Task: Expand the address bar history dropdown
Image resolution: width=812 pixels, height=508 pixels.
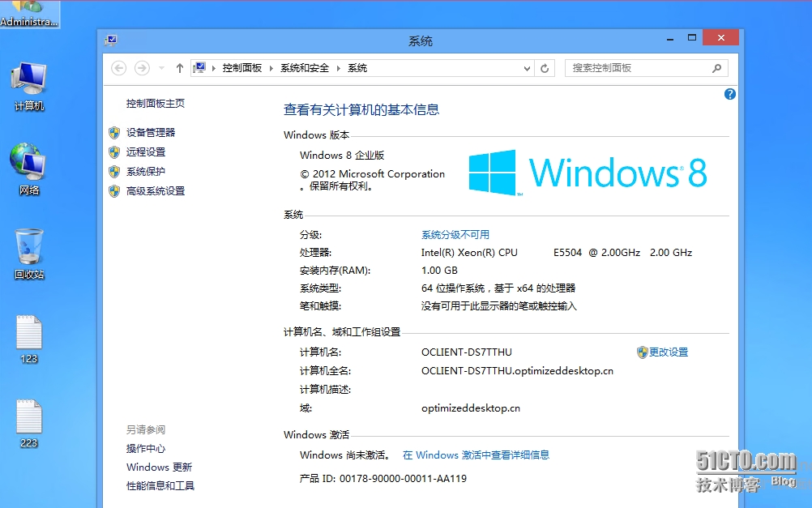Action: pos(527,68)
